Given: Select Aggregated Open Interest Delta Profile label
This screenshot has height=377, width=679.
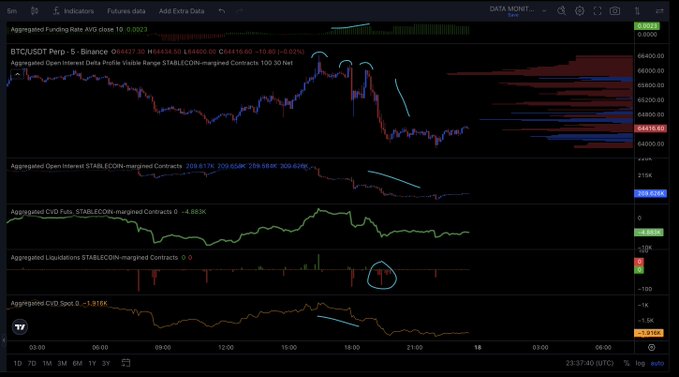Looking at the screenshot, I should (x=152, y=63).
